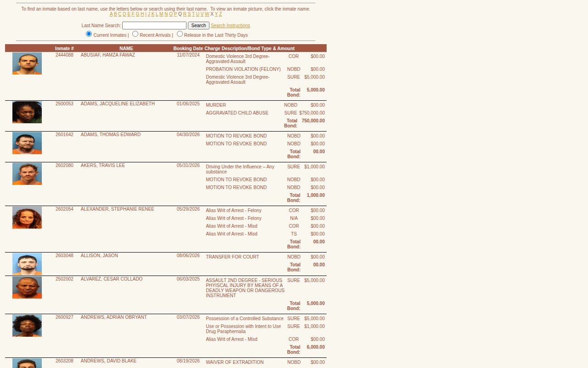This screenshot has width=588, height=368.
Task: View photo of Cesar Collado Alvarez
Action: pyautogui.click(x=27, y=287)
